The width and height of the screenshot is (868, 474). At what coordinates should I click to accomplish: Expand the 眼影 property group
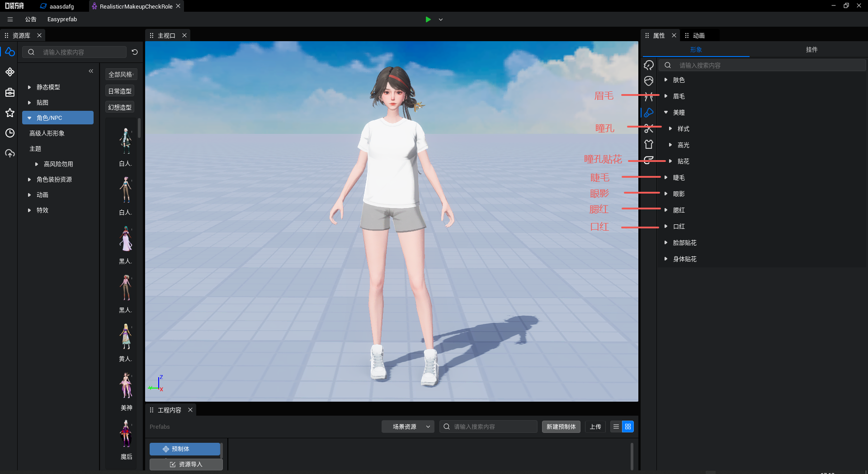pos(666,194)
